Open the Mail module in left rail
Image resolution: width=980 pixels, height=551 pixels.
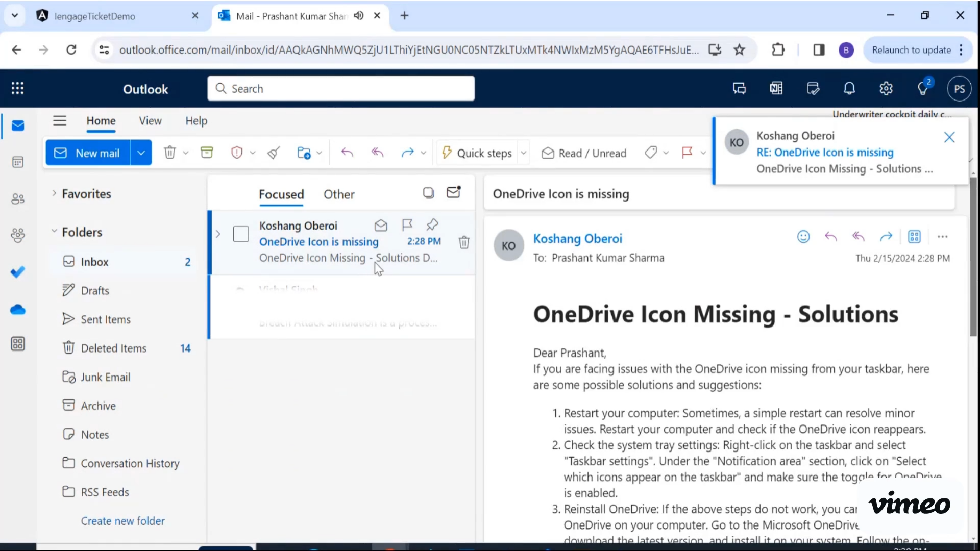[18, 126]
